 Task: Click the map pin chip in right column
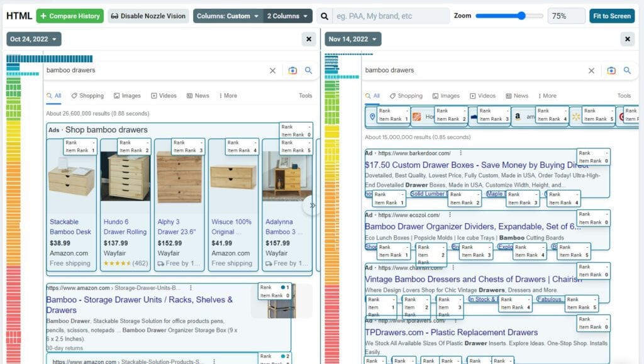372,116
